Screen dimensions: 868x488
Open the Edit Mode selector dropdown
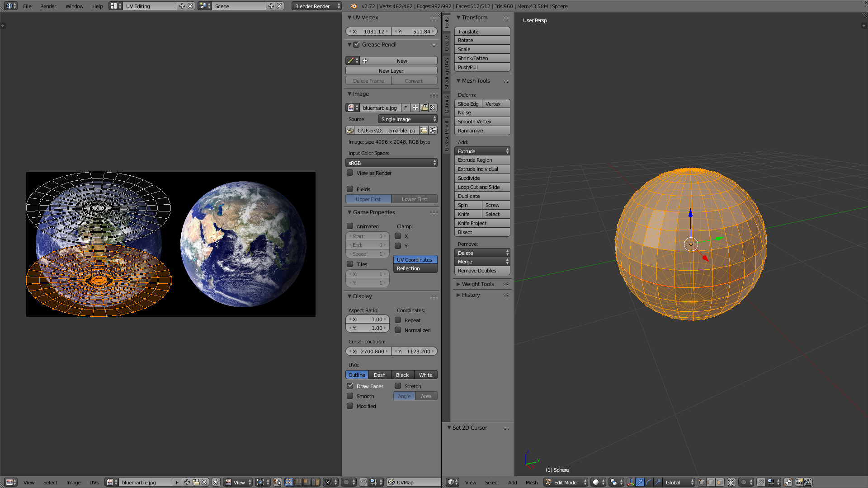(x=566, y=482)
